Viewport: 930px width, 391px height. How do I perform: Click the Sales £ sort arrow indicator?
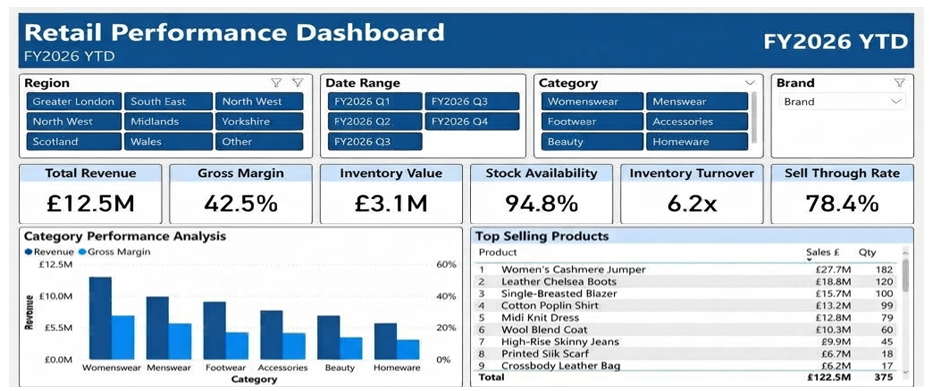point(810,260)
